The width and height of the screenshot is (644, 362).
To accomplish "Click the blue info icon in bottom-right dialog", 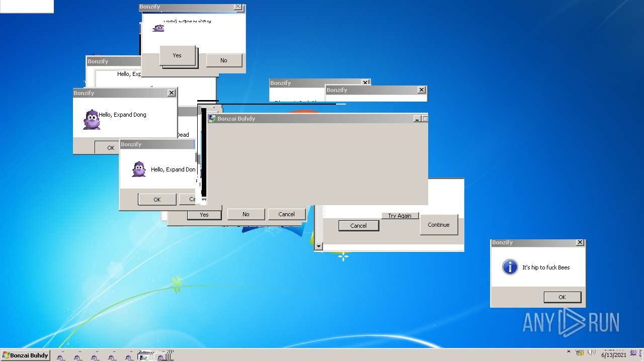I will pyautogui.click(x=510, y=267).
